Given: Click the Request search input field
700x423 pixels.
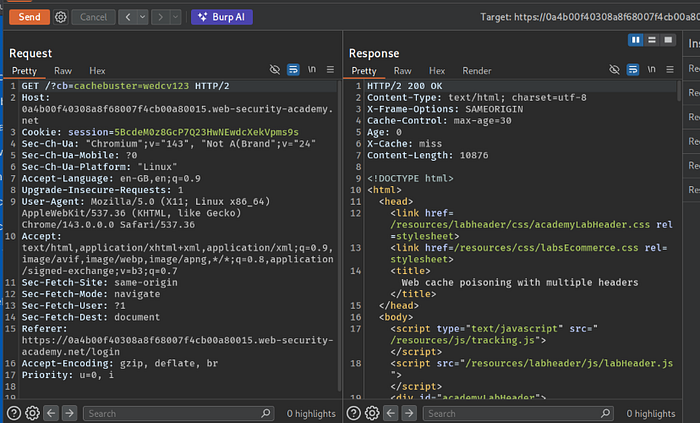Looking at the screenshot, I should click(x=179, y=413).
